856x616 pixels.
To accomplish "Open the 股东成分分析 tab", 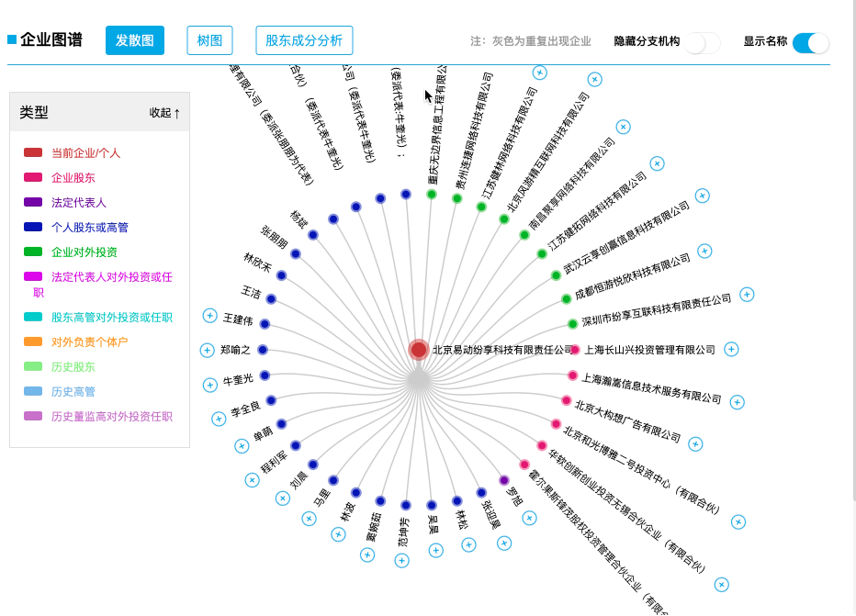I will pos(304,40).
